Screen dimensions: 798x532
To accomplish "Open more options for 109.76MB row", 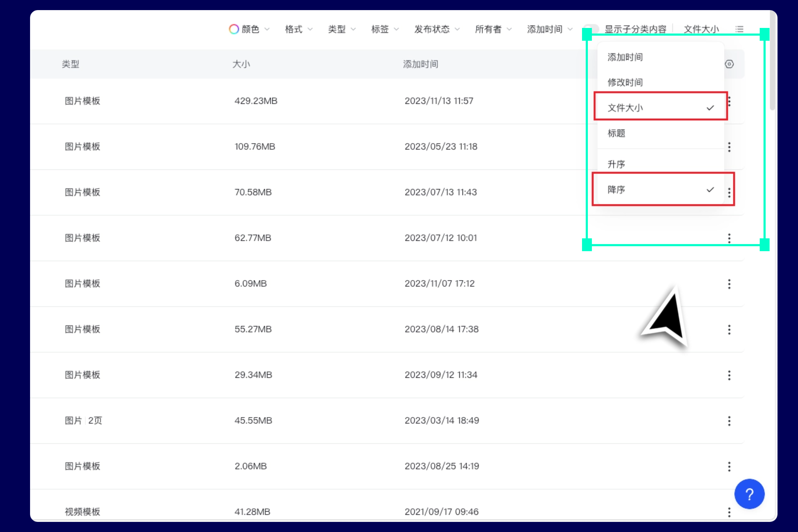I will point(729,147).
